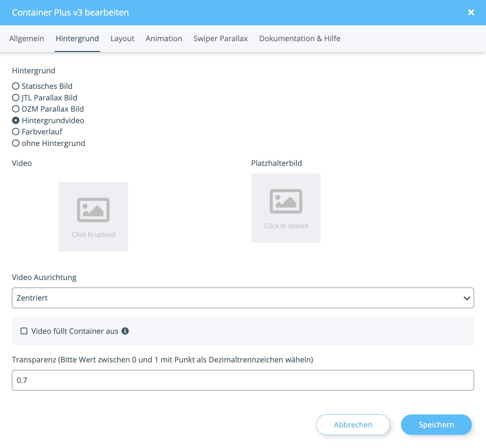486x448 pixels.
Task: Save changes with Speichern
Action: (x=436, y=425)
